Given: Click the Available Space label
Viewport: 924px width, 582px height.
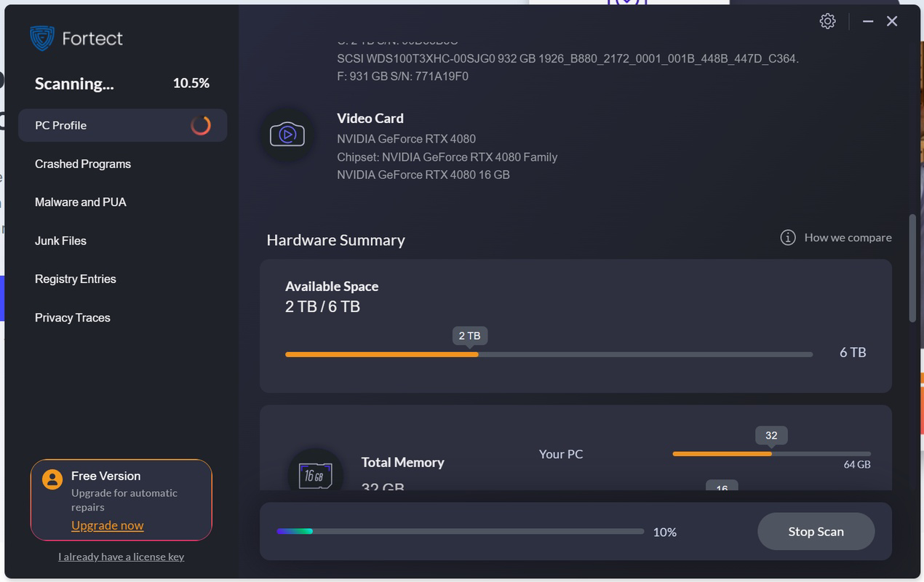Looking at the screenshot, I should click(332, 287).
